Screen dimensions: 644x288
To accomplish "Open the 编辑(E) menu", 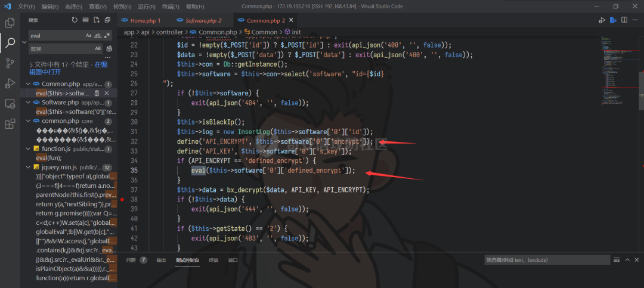I will tap(50, 7).
